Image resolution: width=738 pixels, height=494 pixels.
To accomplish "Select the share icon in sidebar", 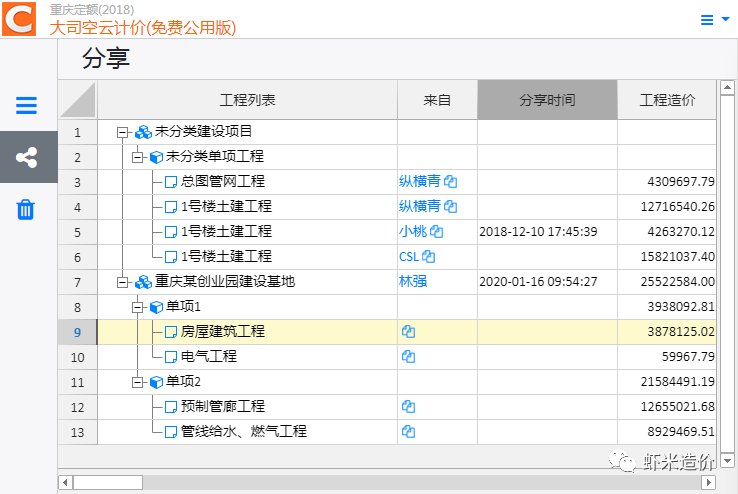I will [x=26, y=157].
